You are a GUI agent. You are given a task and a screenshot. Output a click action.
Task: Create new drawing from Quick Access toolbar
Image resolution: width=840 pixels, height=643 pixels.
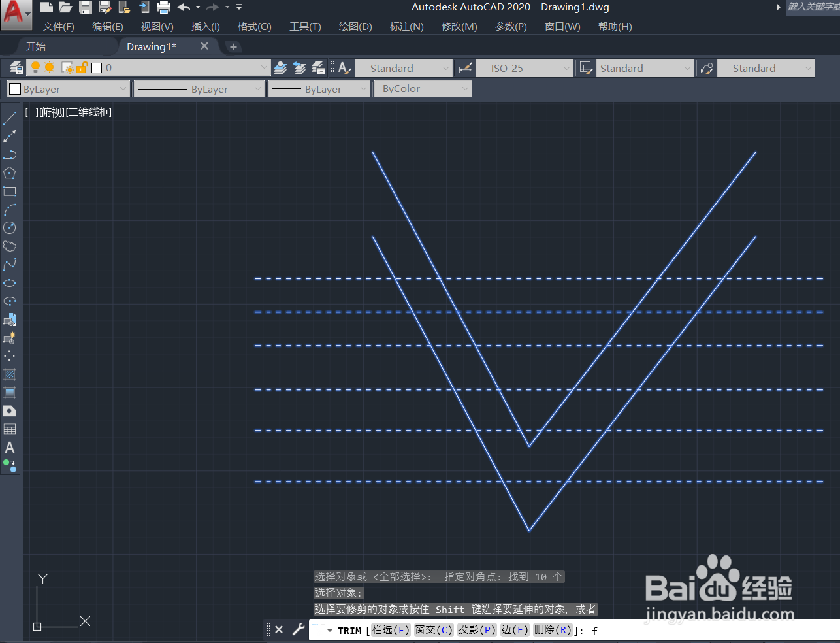46,7
